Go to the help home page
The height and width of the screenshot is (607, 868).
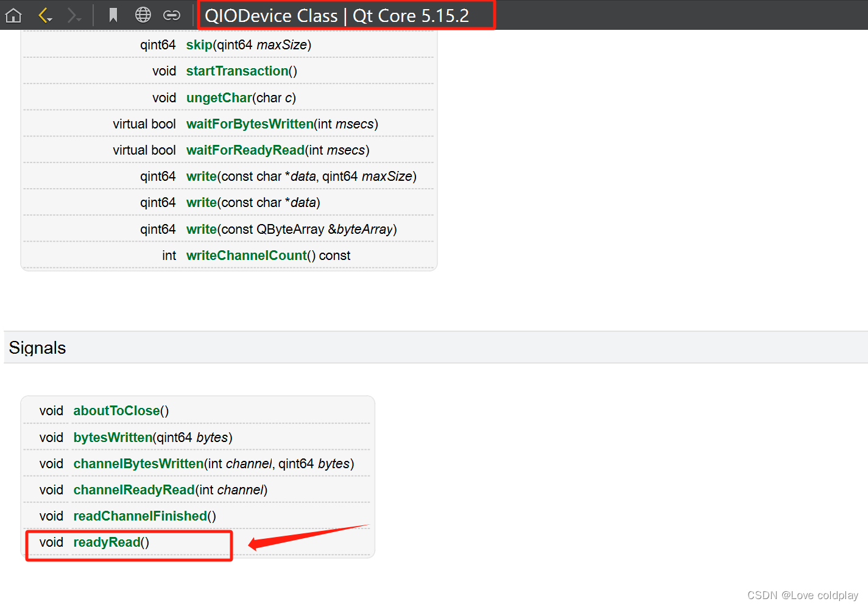tap(13, 15)
